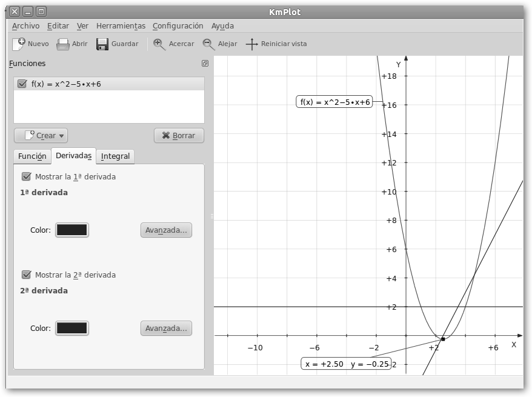Expand the Crear dropdown button
532x397 pixels.
41,135
